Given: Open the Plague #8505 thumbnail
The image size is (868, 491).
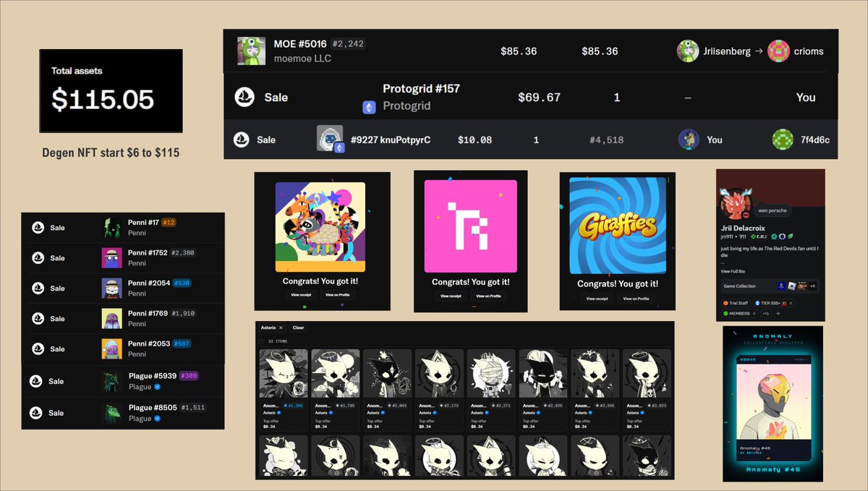Looking at the screenshot, I should point(111,413).
